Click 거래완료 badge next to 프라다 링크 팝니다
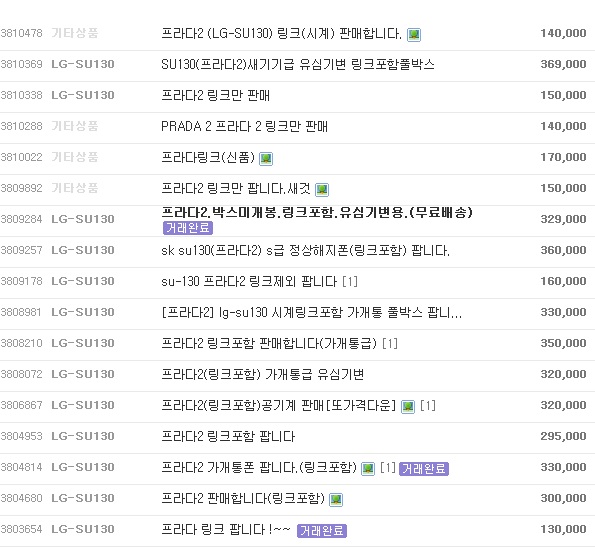595x548 pixels. (x=322, y=531)
